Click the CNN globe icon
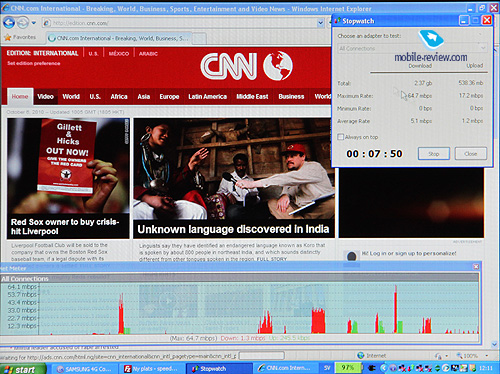 coord(278,66)
